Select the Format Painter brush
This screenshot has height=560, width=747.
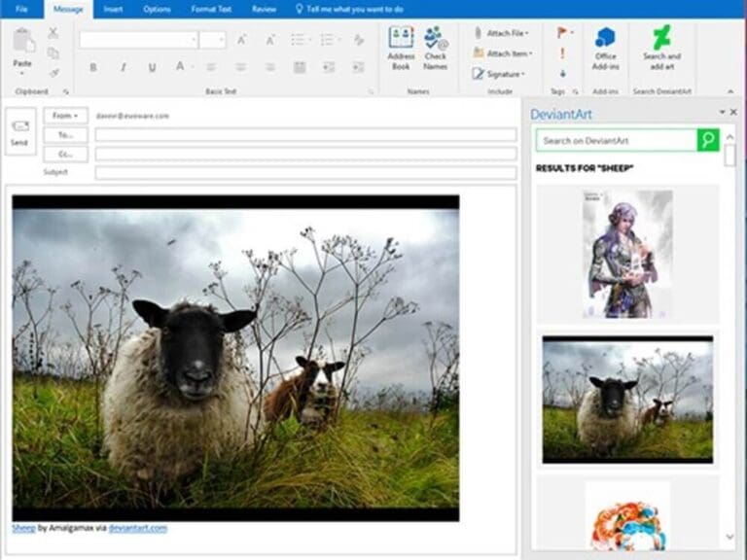coord(53,73)
